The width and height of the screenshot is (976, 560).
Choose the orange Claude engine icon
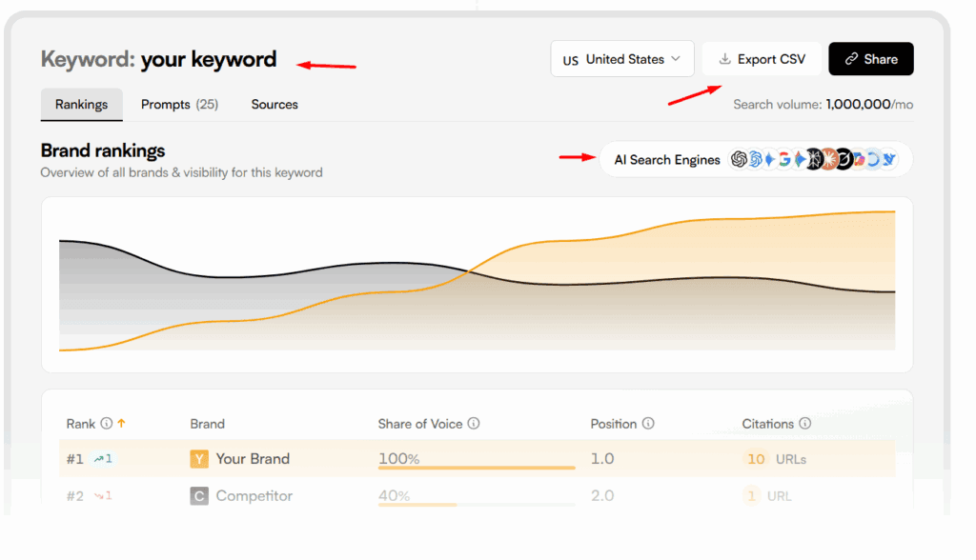tap(828, 160)
